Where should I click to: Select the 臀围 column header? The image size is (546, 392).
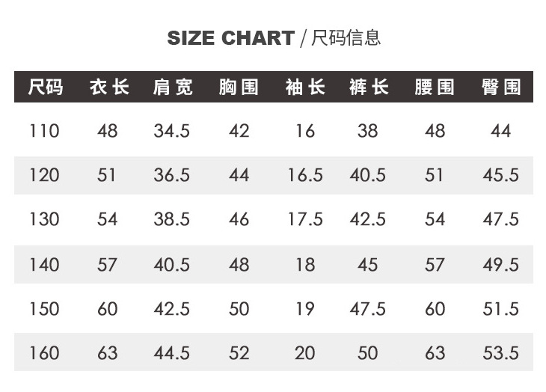pos(500,87)
